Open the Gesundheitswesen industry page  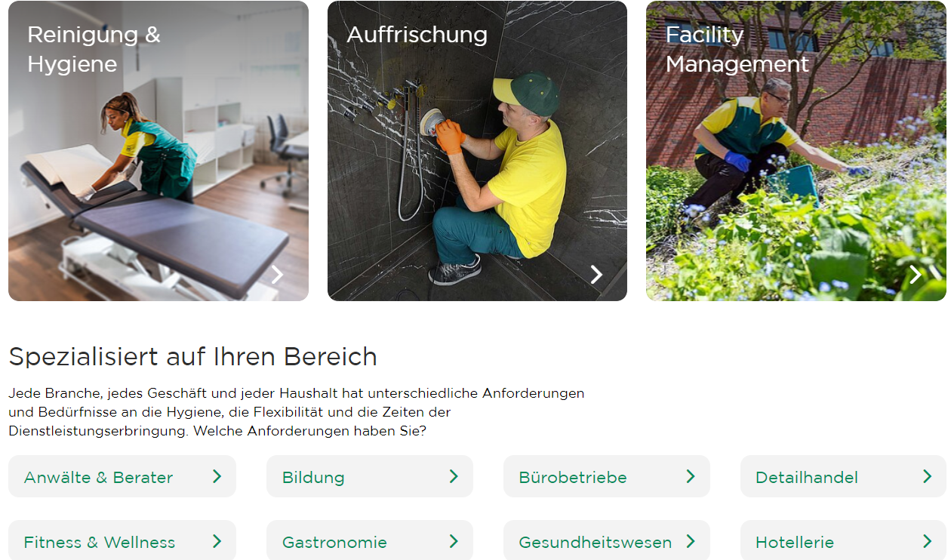click(607, 540)
